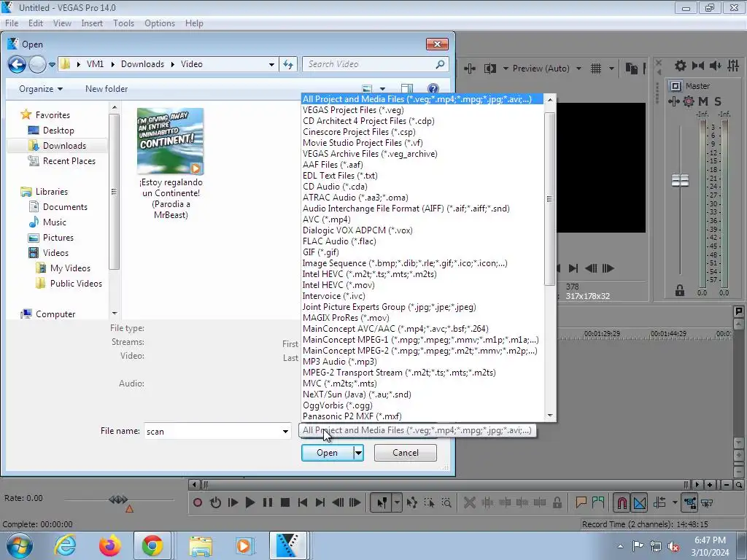Open the Normal Edit tool dropdown arrow

397,502
